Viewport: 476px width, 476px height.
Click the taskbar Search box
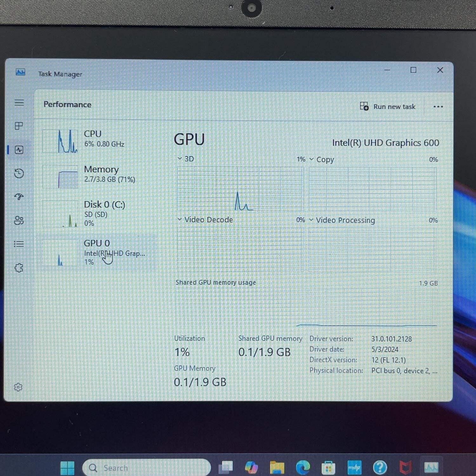point(147,467)
